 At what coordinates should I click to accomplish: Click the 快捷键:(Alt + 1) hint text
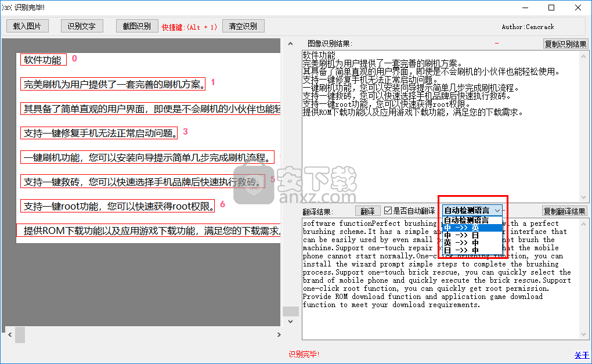[x=190, y=27]
